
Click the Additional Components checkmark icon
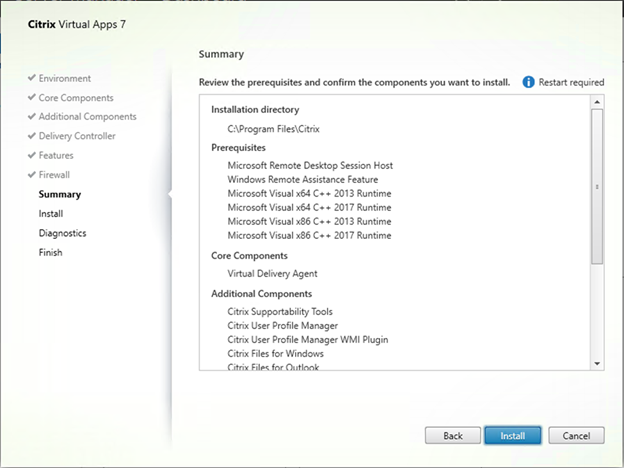point(32,116)
